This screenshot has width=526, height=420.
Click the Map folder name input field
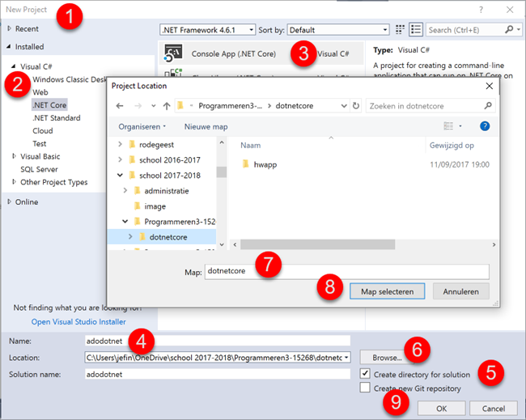347,271
